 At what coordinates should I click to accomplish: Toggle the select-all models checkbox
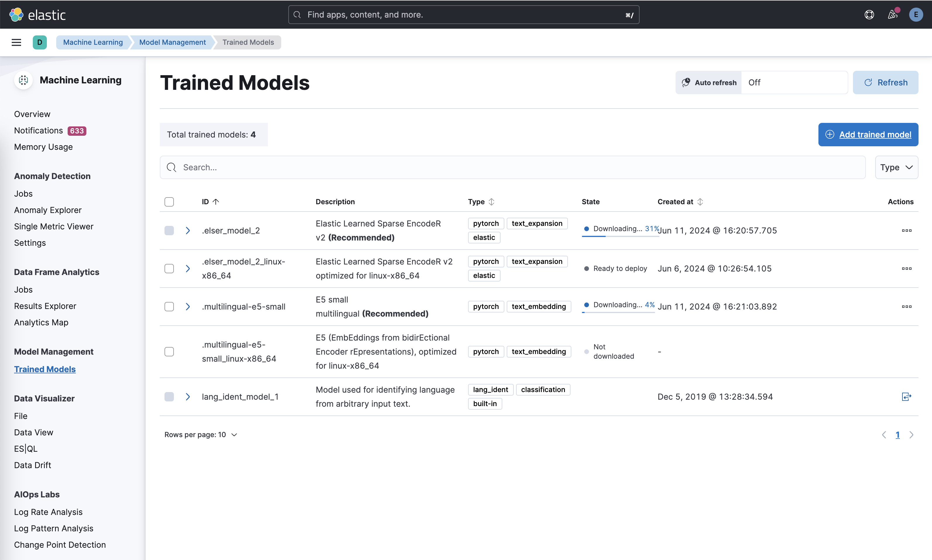(x=169, y=202)
